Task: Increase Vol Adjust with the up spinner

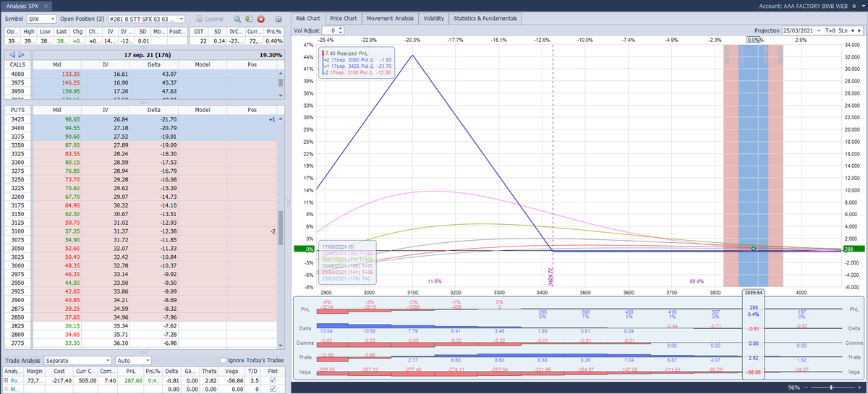Action: 340,29
